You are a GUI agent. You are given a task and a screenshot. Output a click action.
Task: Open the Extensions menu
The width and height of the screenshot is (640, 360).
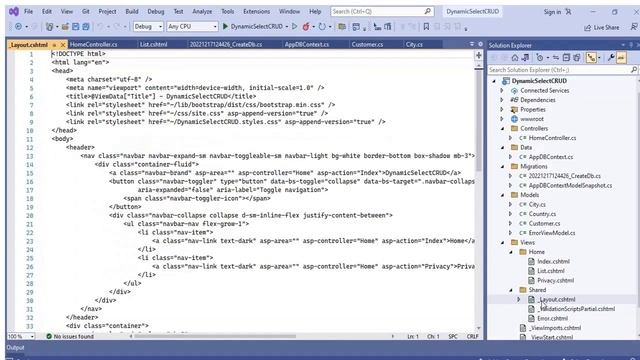tap(256, 11)
